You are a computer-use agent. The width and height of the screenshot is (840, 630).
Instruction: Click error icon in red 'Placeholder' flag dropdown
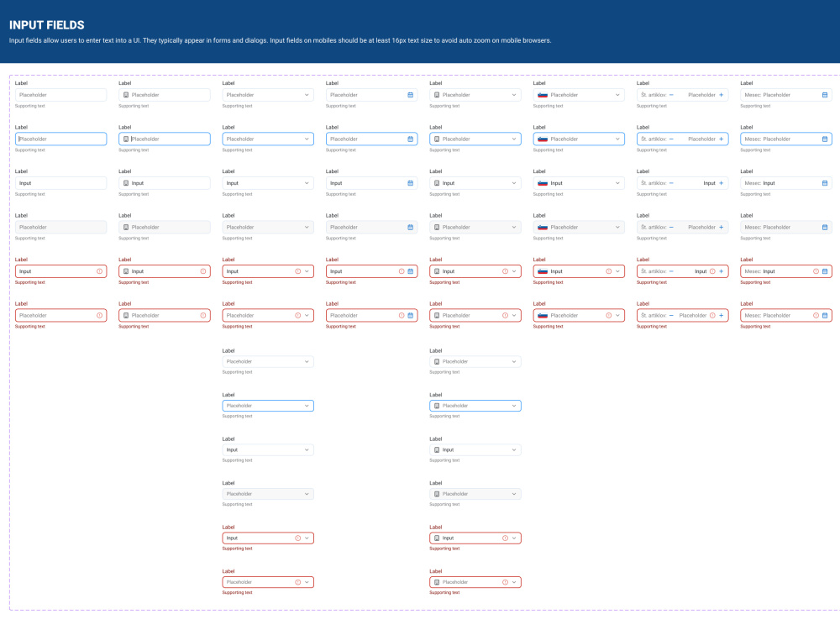tap(608, 316)
